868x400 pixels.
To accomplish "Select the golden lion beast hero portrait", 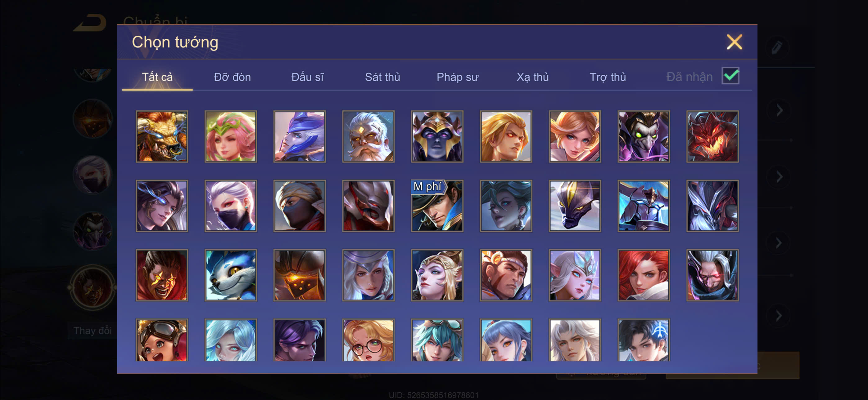I will (162, 136).
